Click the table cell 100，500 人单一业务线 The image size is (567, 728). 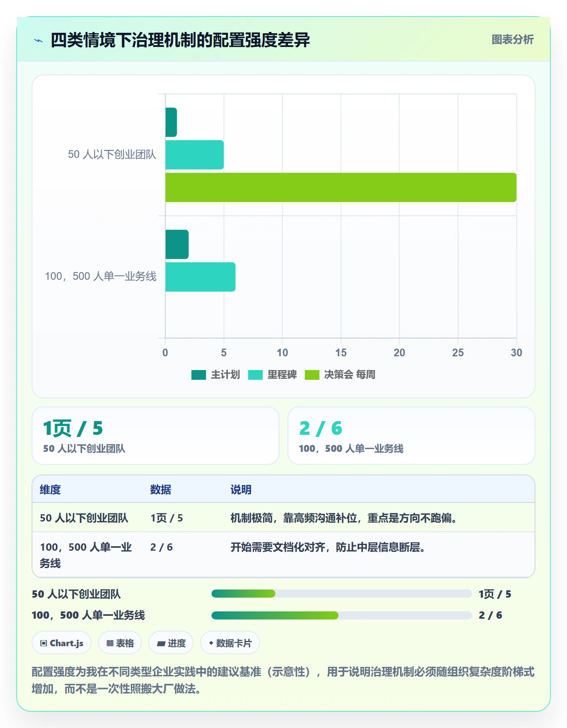(x=86, y=555)
